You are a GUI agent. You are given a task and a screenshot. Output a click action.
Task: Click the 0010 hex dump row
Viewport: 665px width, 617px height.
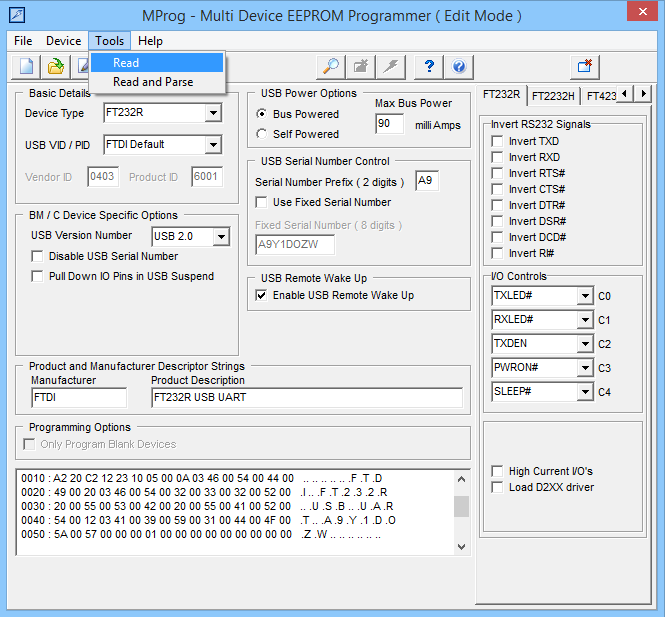(202, 478)
